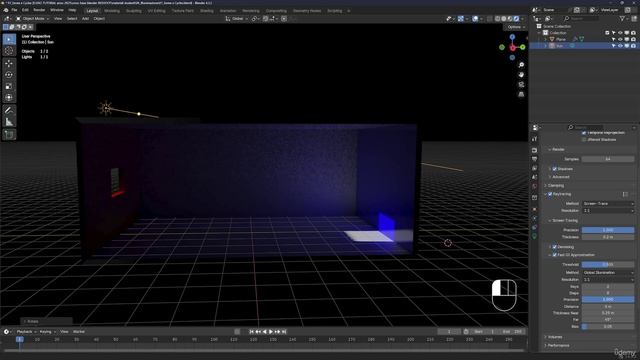Open the viewport Options dropdown
Viewport: 640px width, 360px height.
[515, 27]
